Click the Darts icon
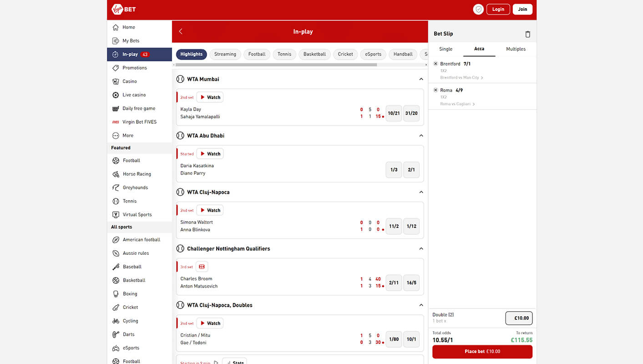The width and height of the screenshot is (643, 364). coord(116,334)
